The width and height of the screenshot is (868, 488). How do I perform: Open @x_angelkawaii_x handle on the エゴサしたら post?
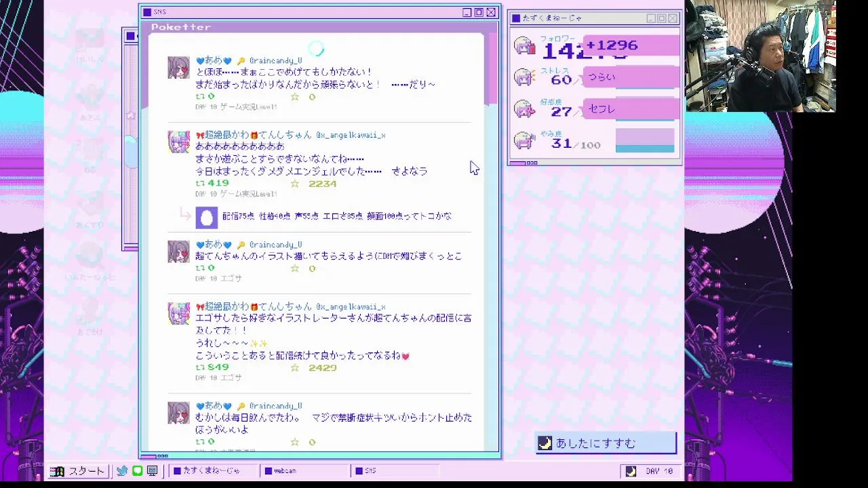click(351, 307)
